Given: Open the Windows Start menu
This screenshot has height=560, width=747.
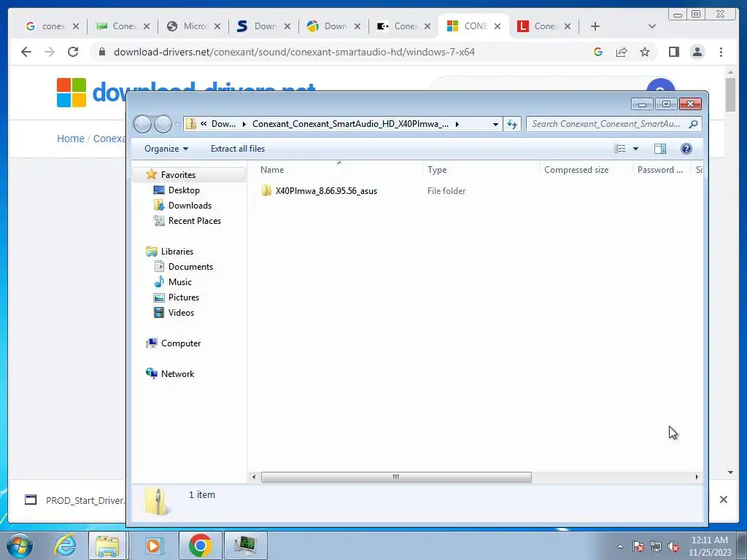Looking at the screenshot, I should [20, 545].
